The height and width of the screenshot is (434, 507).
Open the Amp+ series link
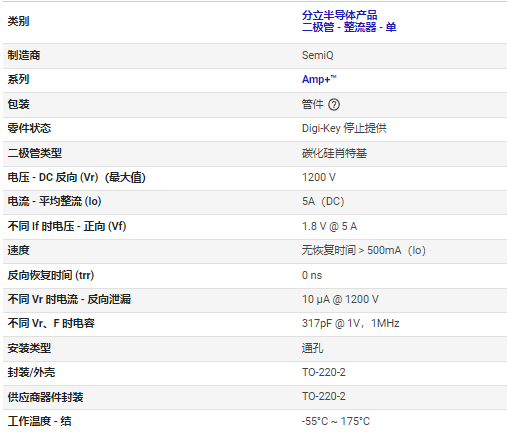point(319,79)
